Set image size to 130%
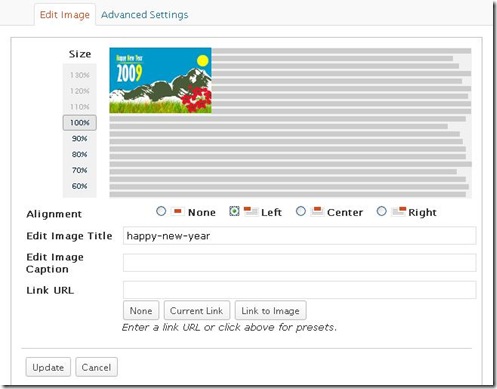 pyautogui.click(x=80, y=75)
